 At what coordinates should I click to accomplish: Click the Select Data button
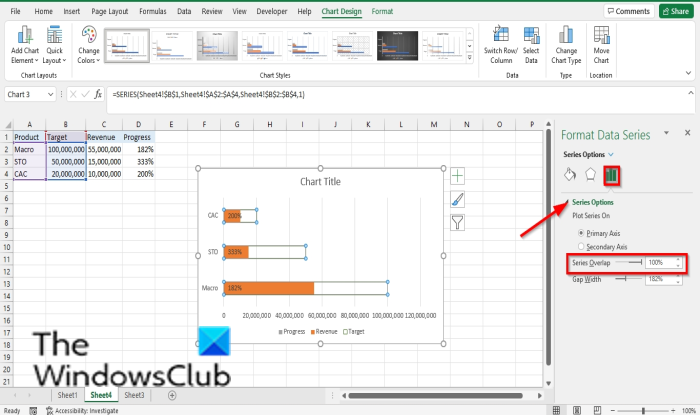pyautogui.click(x=531, y=45)
